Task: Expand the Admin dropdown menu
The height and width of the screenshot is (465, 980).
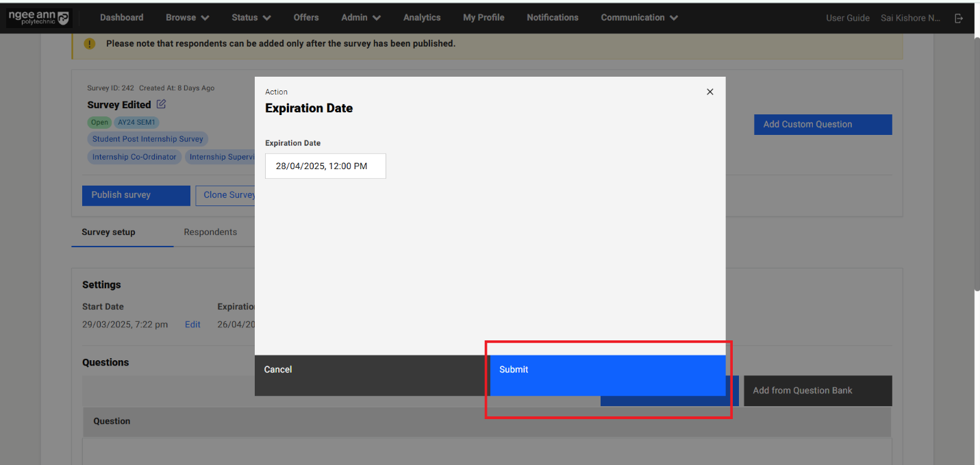Action: coord(361,18)
